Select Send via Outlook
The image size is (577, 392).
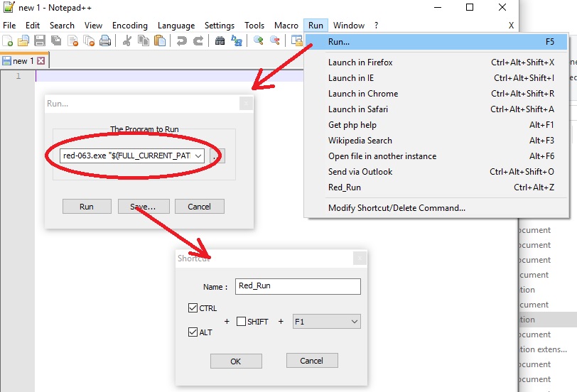tap(436, 172)
